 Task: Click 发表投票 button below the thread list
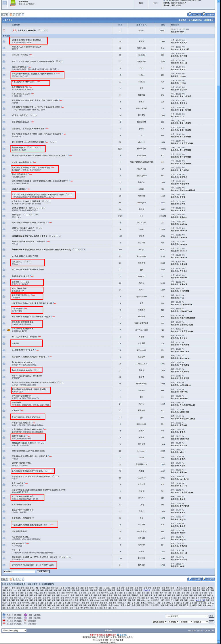[x=209, y=579]
